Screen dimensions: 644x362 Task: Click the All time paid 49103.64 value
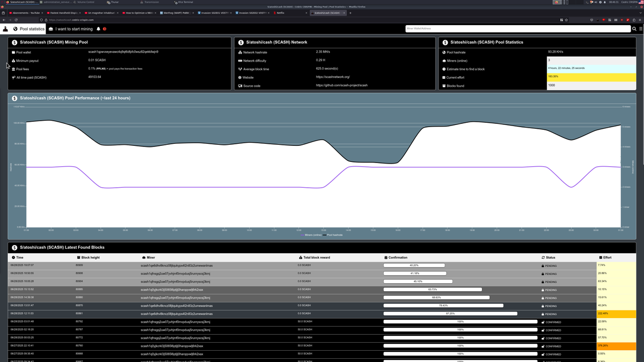[94, 77]
